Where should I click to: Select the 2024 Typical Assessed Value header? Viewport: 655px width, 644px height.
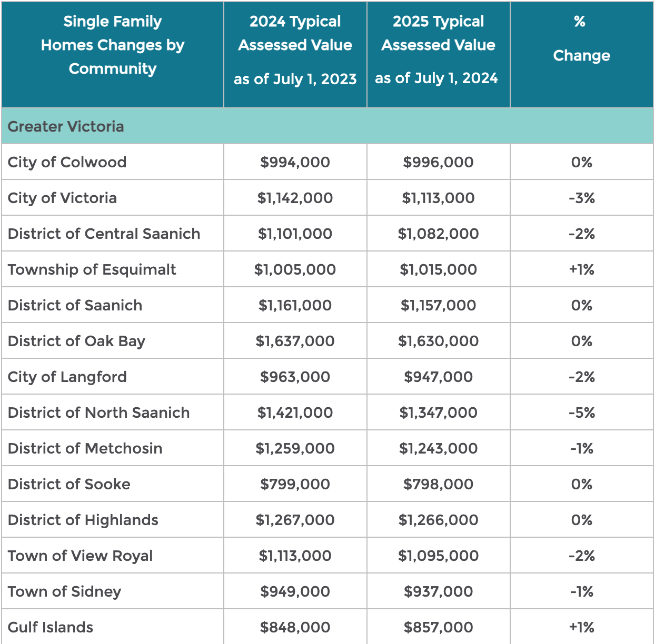295,50
